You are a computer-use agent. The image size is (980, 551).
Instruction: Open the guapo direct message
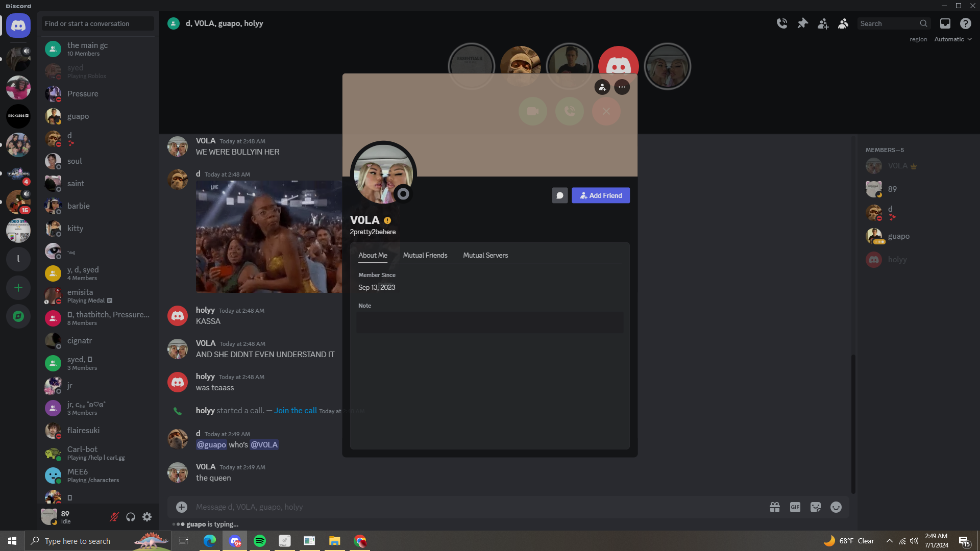(98, 116)
